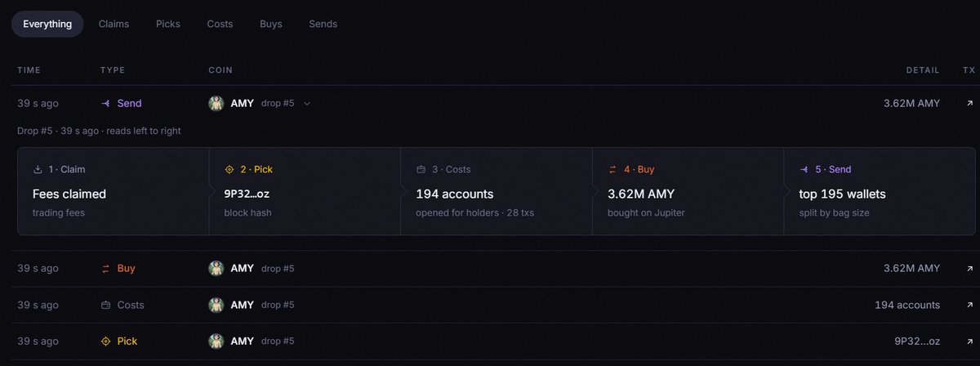The height and width of the screenshot is (366, 980).
Task: Open the 3.62M AMY bought on Jupiter card
Action: [x=688, y=191]
